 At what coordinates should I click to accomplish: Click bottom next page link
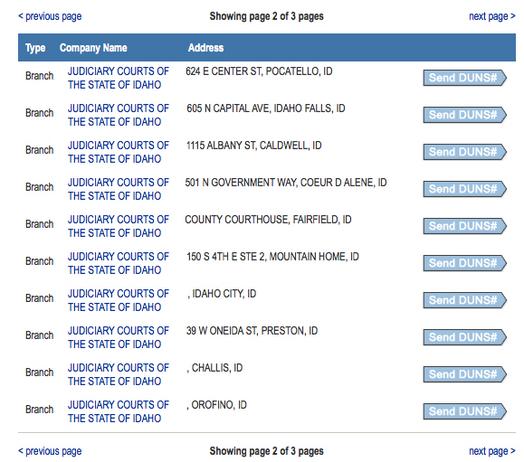492,451
